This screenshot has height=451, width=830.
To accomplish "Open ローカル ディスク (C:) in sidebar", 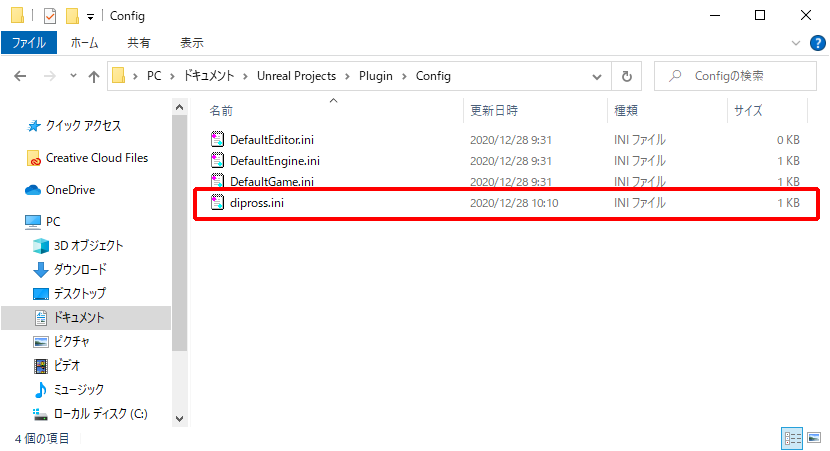I will click(101, 414).
